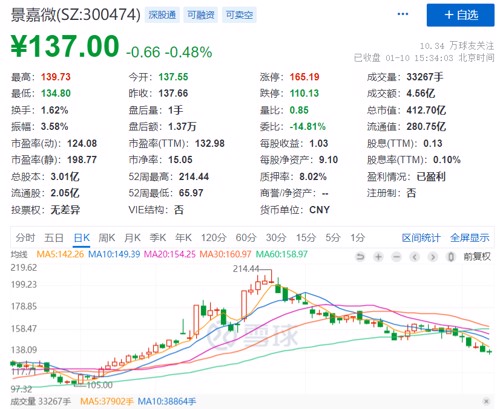The width and height of the screenshot is (500, 409).
Task: Click the 可卖空 tag
Action: point(239,15)
